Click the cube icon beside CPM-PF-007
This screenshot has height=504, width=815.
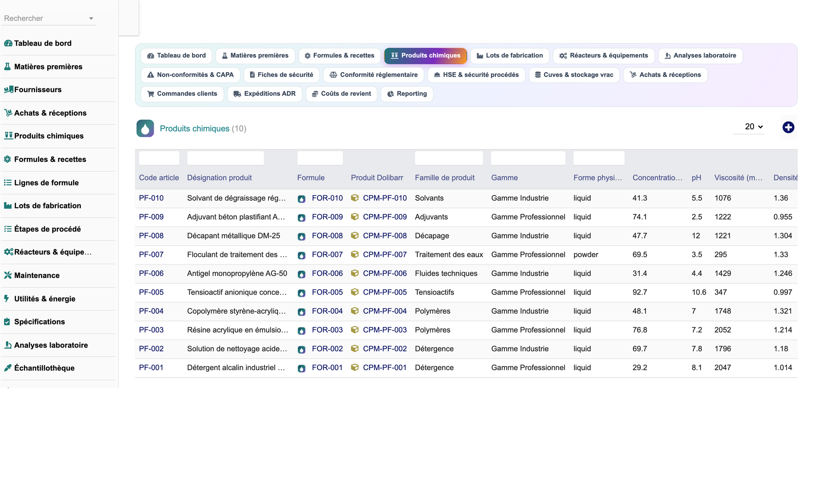pos(355,255)
